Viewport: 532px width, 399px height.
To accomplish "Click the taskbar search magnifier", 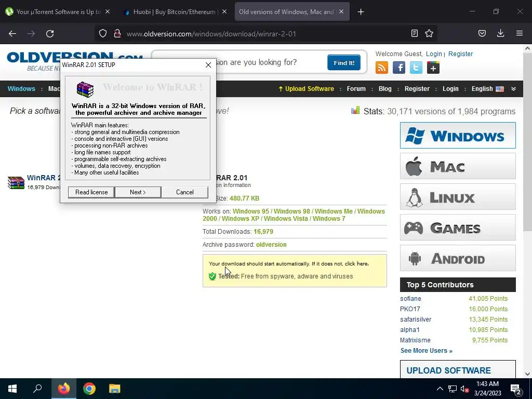I will coord(37,389).
